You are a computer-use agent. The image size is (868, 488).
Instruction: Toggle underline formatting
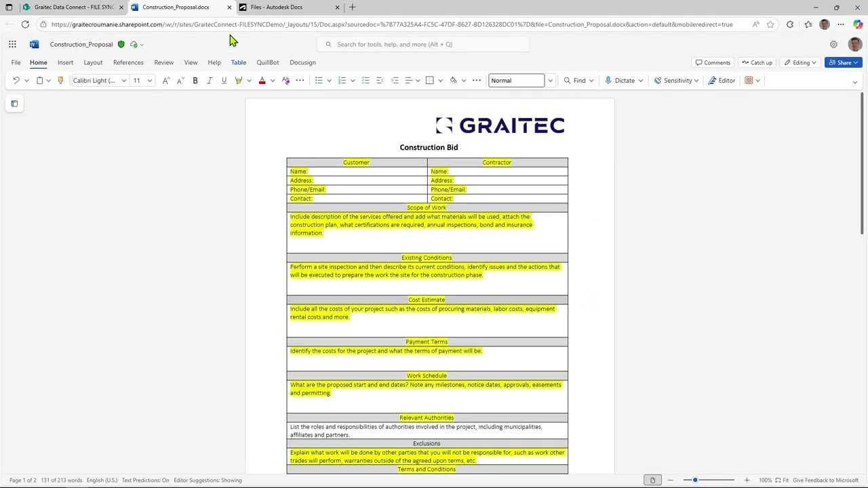tap(224, 81)
